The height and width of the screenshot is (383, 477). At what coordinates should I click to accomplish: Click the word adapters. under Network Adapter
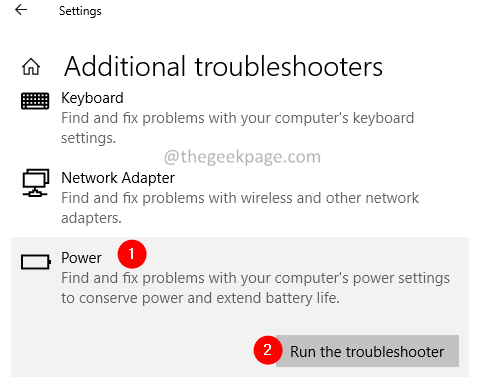(x=91, y=218)
